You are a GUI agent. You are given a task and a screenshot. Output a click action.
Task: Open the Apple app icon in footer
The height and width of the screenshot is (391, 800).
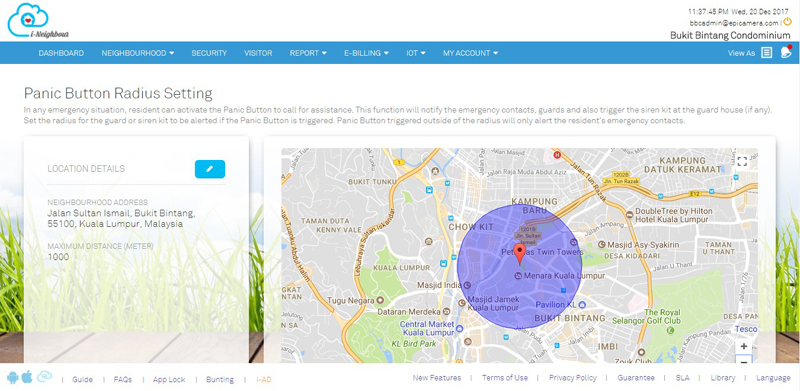point(27,377)
